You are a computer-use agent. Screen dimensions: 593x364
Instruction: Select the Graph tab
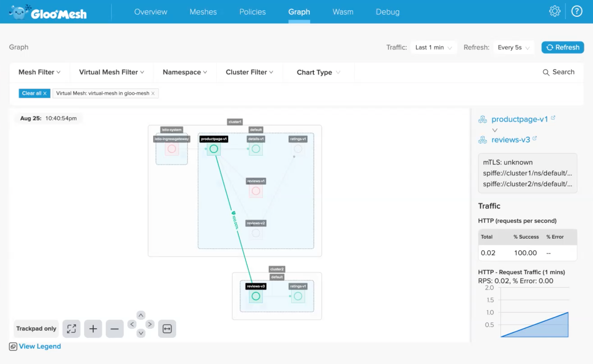[299, 12]
